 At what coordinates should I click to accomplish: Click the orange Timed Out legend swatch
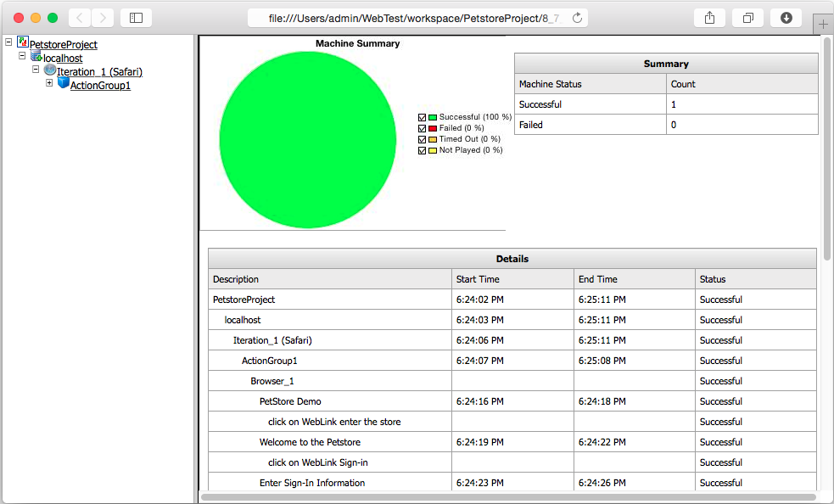[x=433, y=139]
